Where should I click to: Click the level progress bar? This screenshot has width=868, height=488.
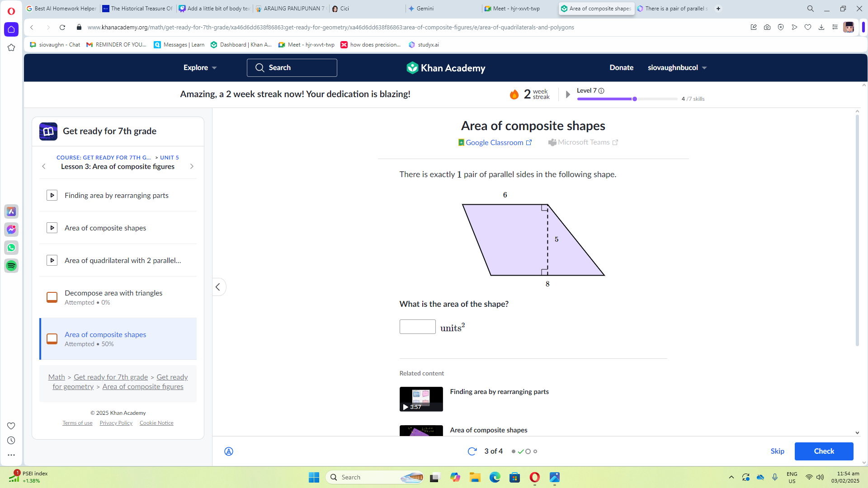(627, 99)
